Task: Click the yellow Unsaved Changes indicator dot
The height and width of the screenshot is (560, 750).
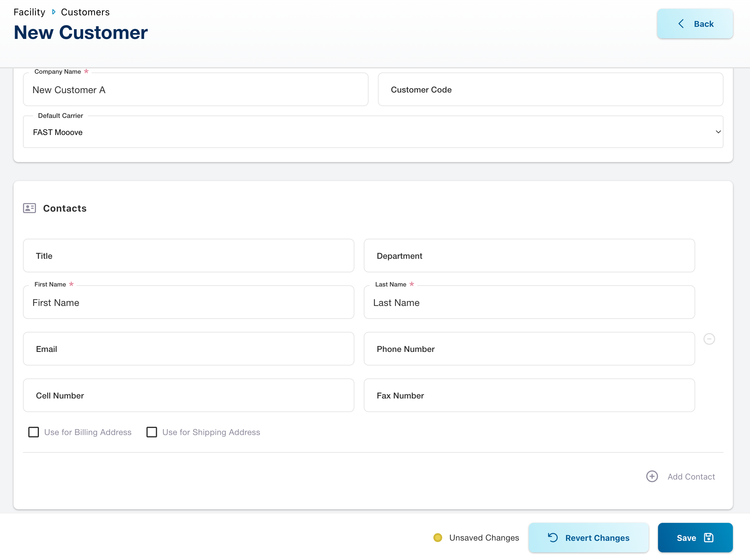Action: point(437,538)
